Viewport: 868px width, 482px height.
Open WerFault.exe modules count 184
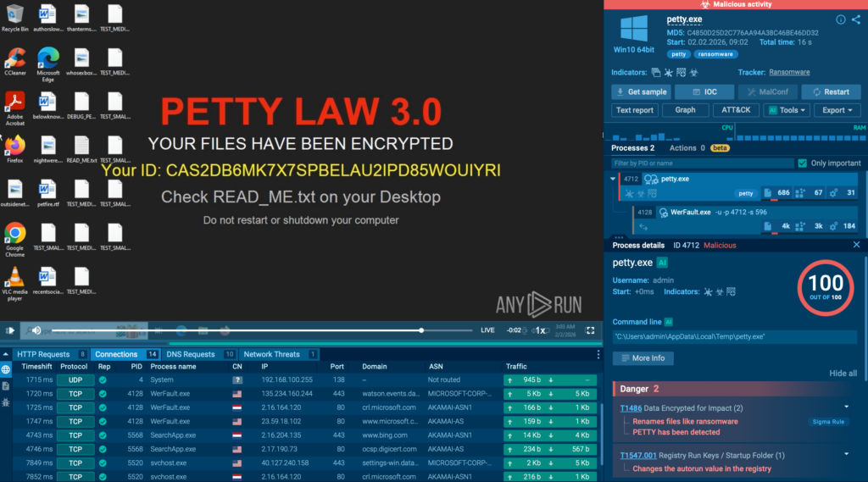(843, 226)
